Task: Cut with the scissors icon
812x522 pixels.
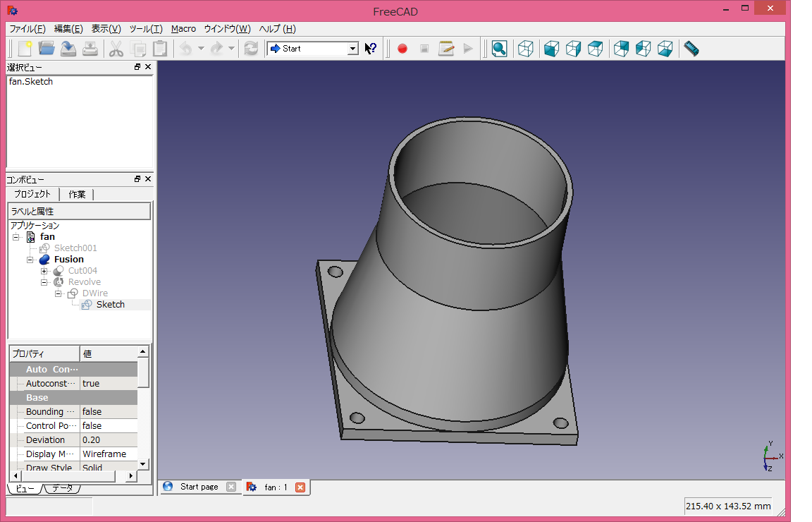Action: 116,49
